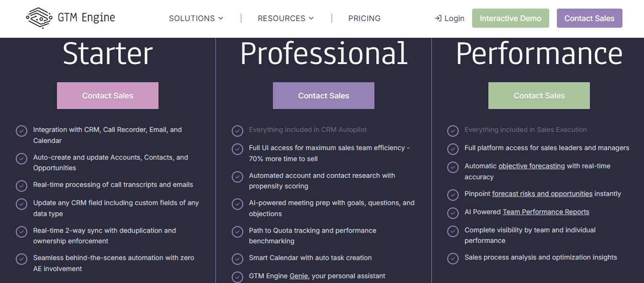Click checkmark beside Full platform access item

453,149
